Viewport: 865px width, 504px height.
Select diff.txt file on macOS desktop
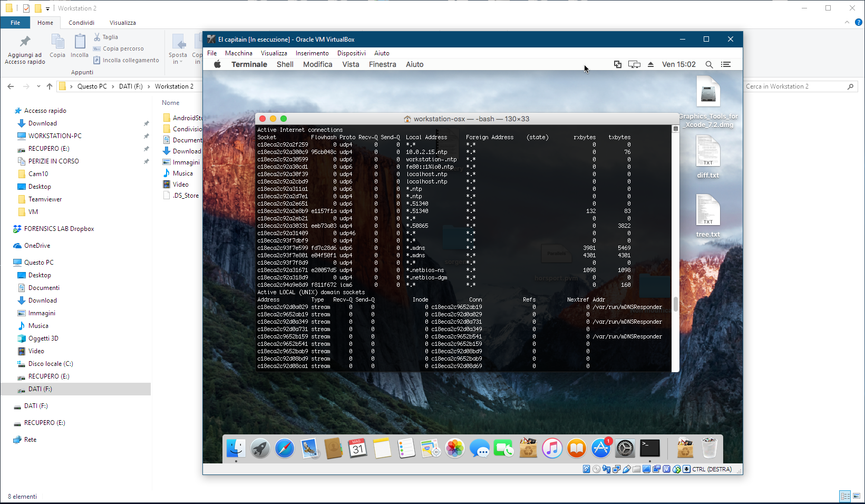click(x=708, y=157)
